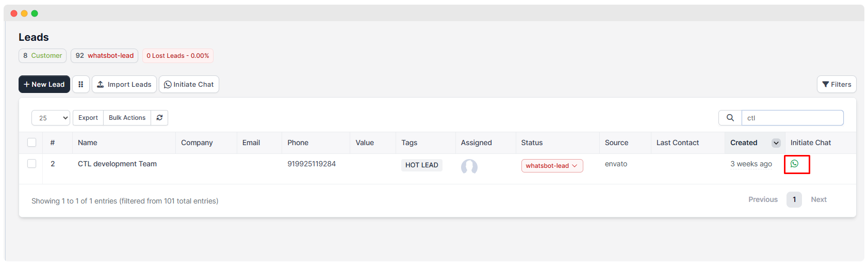Expand the whatsbot-lead status dropdown
The height and width of the screenshot is (266, 868).
[x=552, y=166]
